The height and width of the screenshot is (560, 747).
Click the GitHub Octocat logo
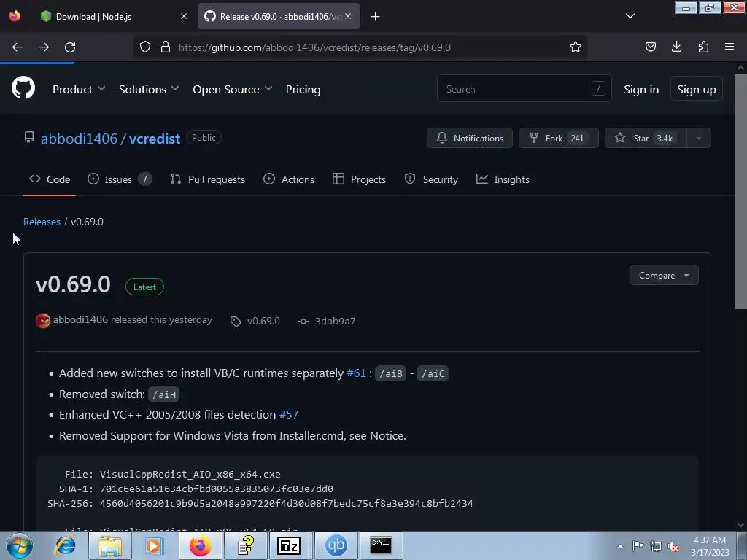pos(23,88)
